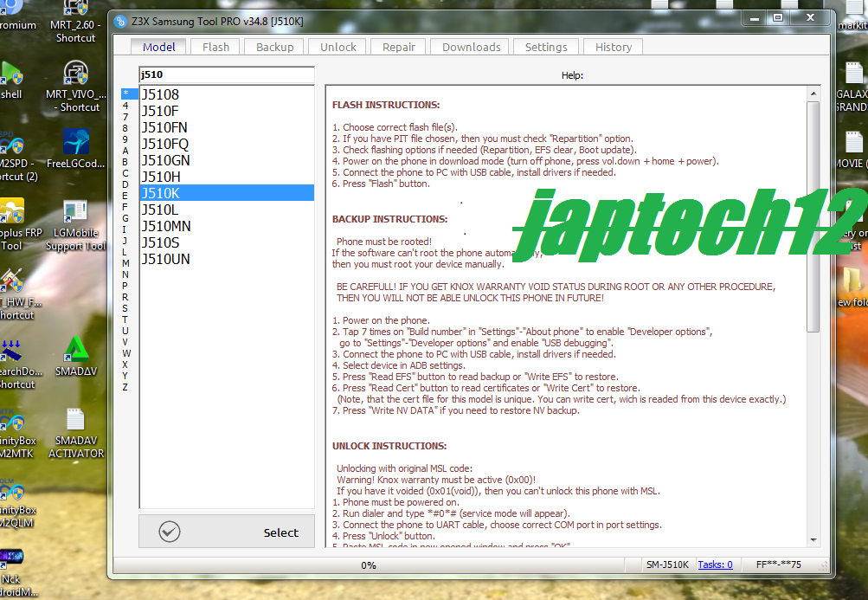Click the help panel scroll up arrow

point(813,94)
